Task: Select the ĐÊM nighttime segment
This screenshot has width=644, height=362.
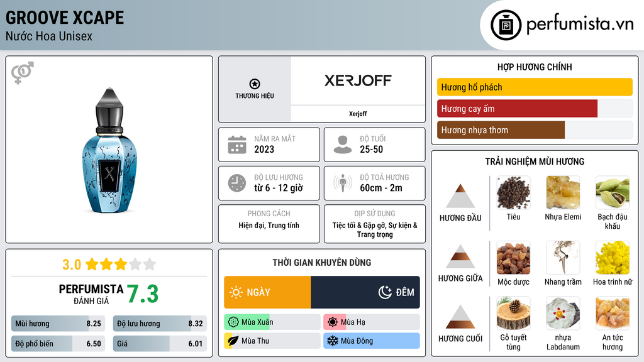Action: [365, 292]
